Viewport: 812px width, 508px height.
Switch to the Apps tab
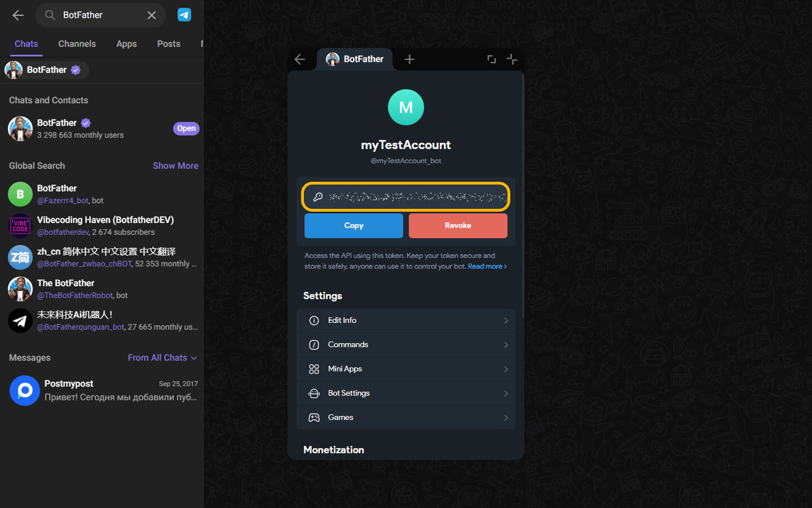point(126,44)
